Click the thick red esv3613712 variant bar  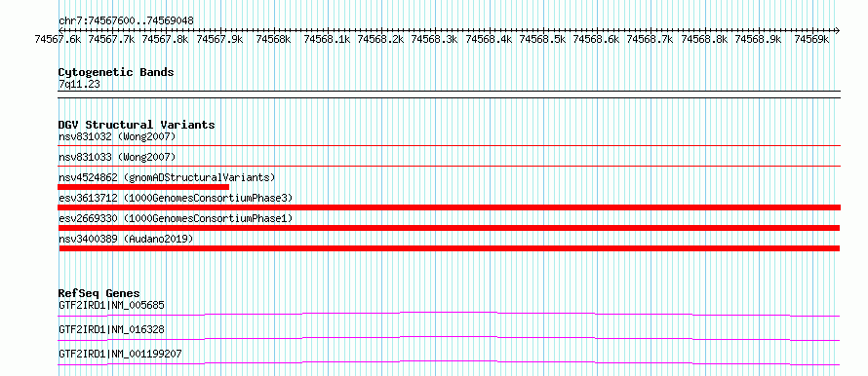click(449, 207)
